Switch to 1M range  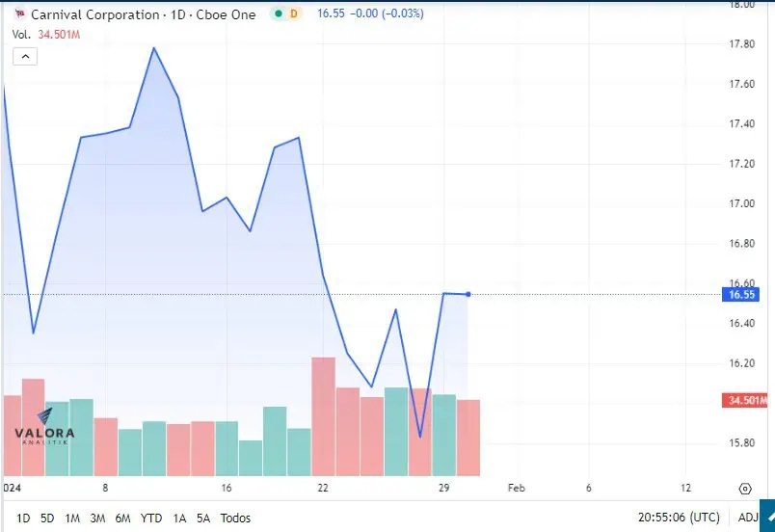[x=72, y=519]
